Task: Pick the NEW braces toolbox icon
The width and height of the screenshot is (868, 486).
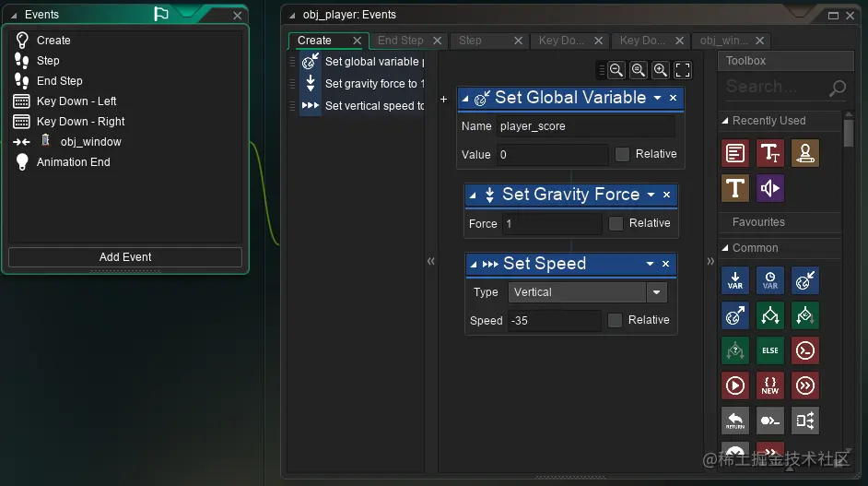Action: [770, 385]
